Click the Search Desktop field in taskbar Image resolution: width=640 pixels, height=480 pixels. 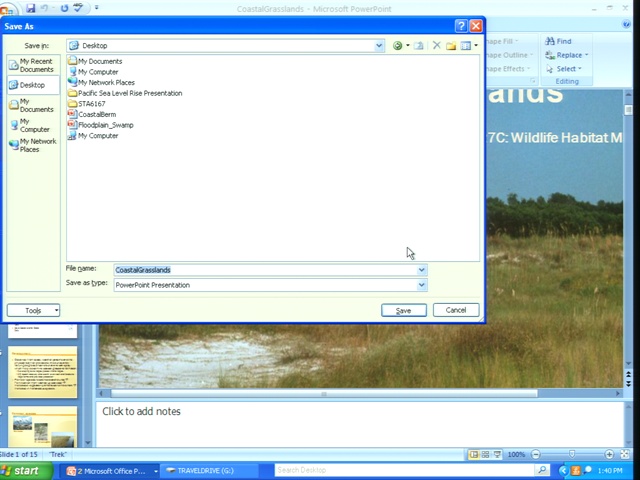point(404,470)
